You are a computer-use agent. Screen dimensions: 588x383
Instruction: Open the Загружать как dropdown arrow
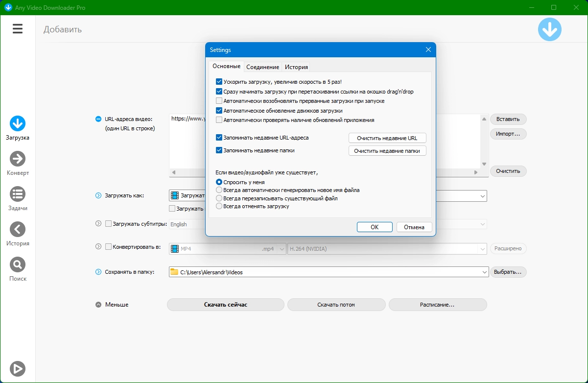click(483, 196)
